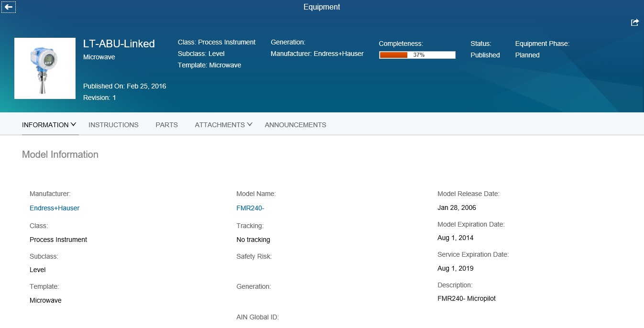The height and width of the screenshot is (328, 644).
Task: Select the Planned equipment phase value
Action: coord(527,55)
